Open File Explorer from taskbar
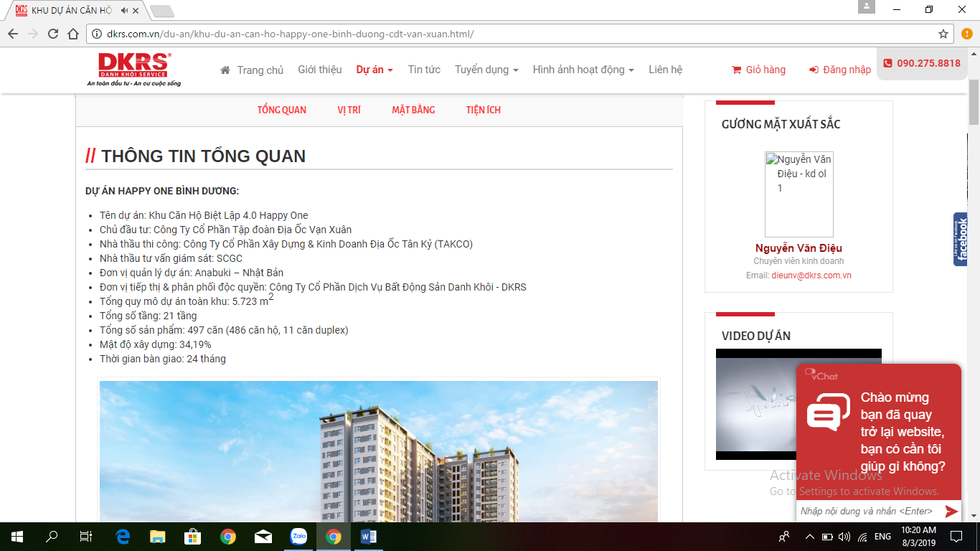Viewport: 980px width, 551px height. (x=158, y=537)
